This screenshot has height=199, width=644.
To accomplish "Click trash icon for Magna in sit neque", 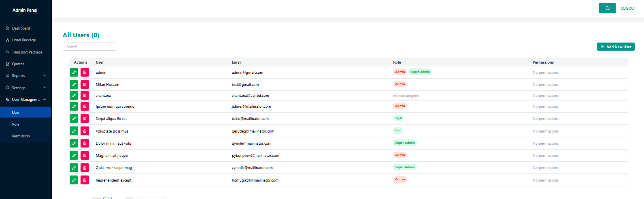I will tap(85, 156).
